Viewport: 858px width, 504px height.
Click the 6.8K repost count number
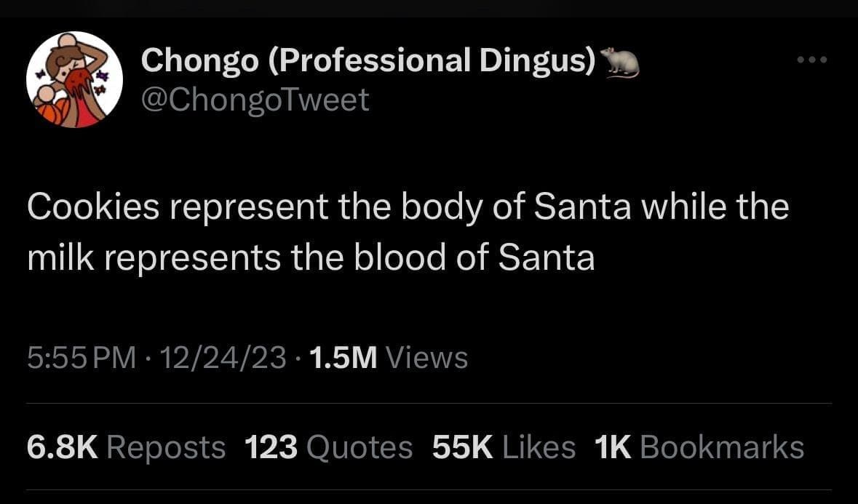(x=62, y=447)
